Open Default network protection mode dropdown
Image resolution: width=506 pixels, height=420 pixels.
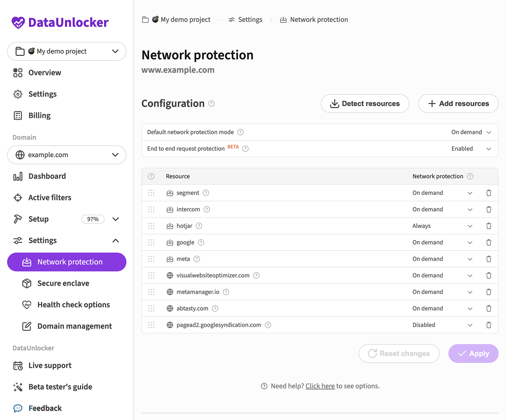click(x=471, y=132)
